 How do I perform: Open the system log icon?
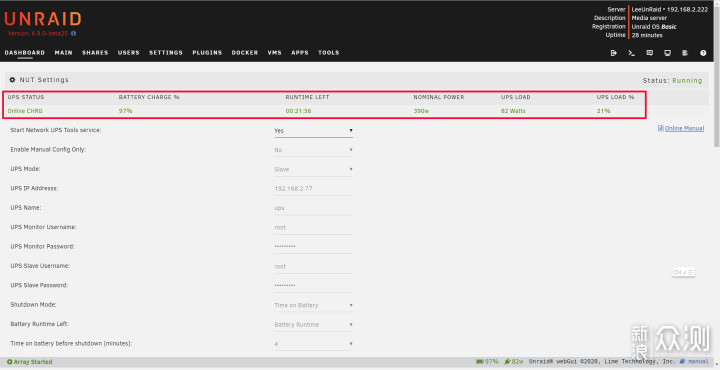[685, 53]
